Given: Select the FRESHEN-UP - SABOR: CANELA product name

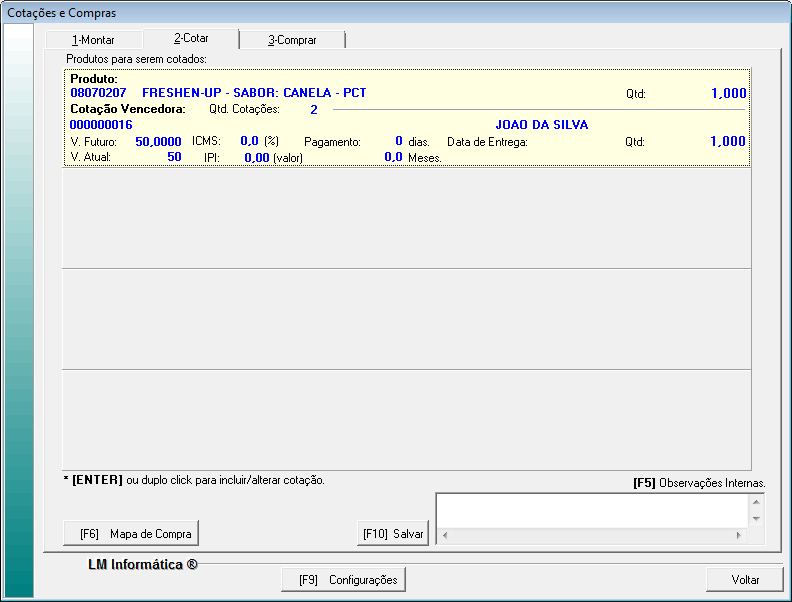Looking at the screenshot, I should tap(254, 93).
